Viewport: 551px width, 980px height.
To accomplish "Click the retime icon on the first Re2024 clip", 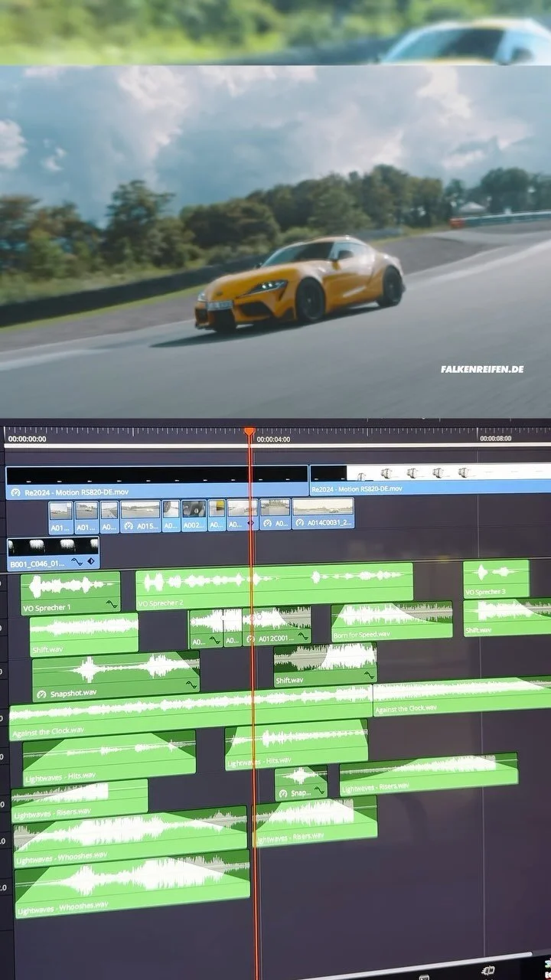I will tap(15, 492).
